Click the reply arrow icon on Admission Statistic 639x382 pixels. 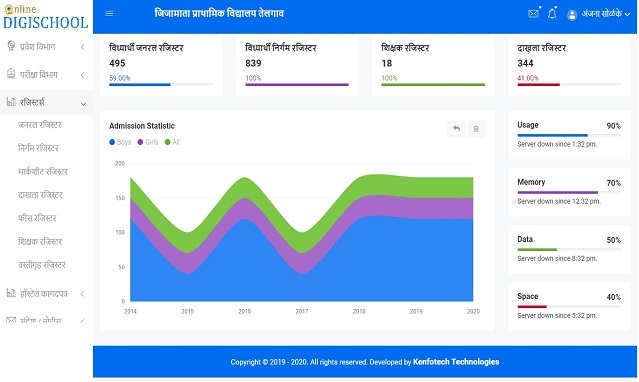456,129
